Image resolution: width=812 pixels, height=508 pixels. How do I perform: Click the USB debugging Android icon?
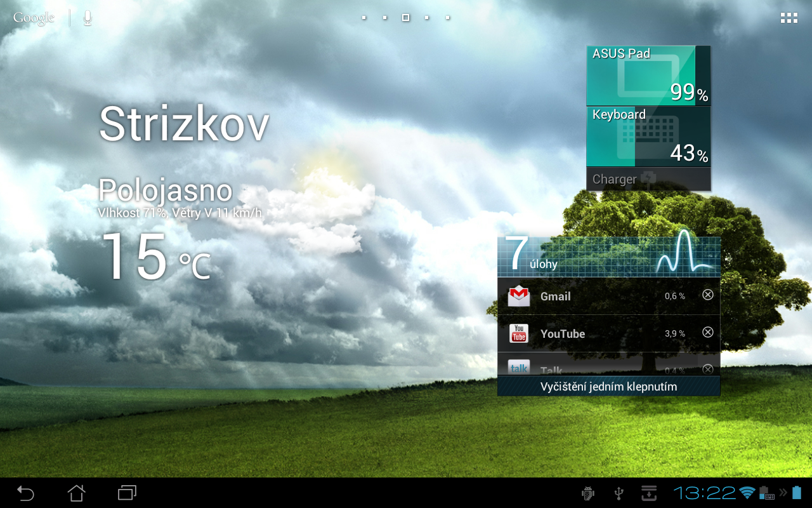[x=587, y=493]
